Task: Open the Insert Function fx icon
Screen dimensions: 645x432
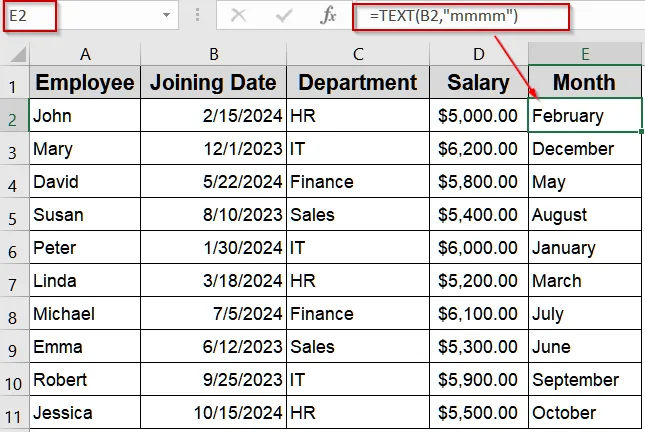Action: coord(328,16)
